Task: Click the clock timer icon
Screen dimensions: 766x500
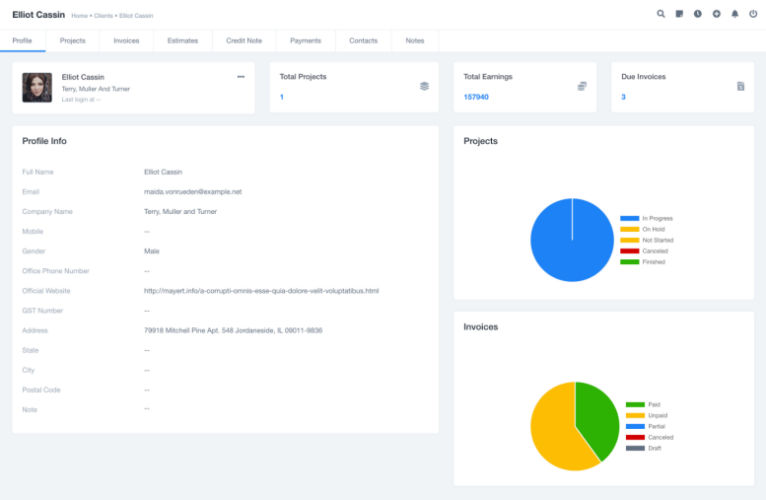Action: [698, 14]
